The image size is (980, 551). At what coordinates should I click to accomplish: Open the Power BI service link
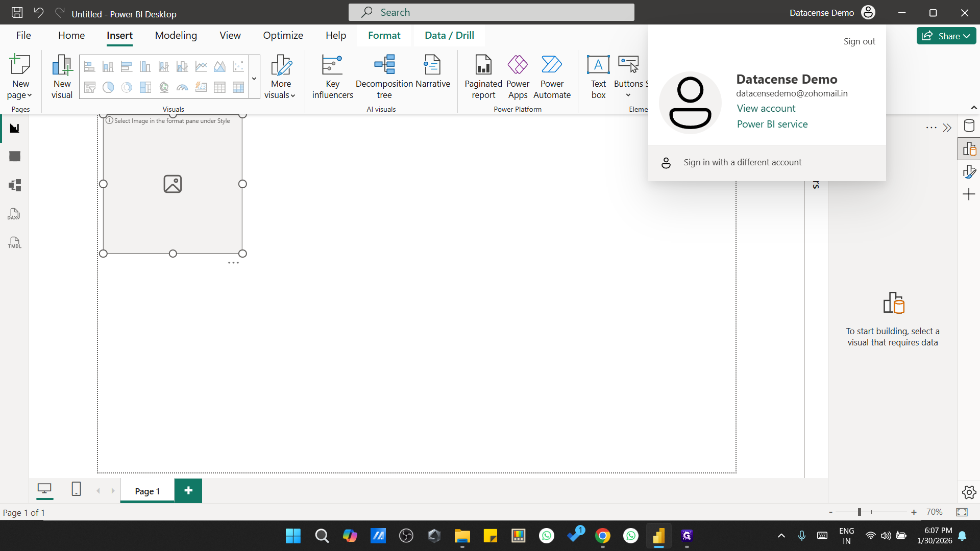[772, 124]
